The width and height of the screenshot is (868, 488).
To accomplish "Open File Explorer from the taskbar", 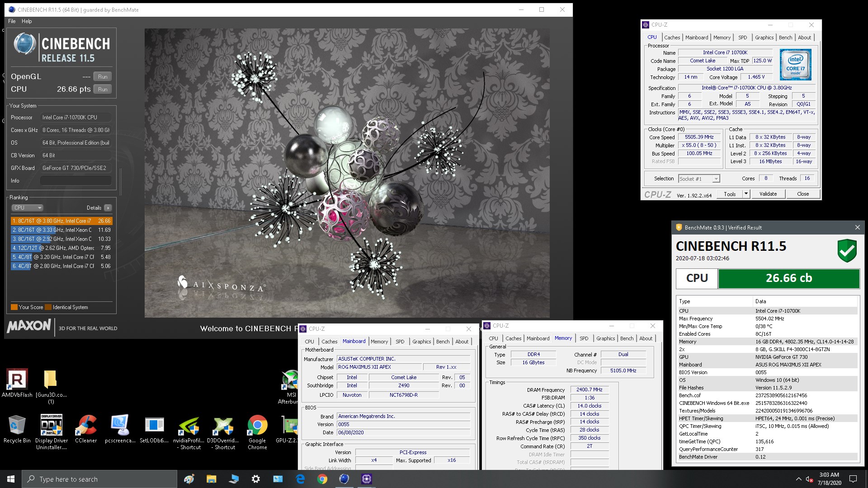I will coord(211,479).
